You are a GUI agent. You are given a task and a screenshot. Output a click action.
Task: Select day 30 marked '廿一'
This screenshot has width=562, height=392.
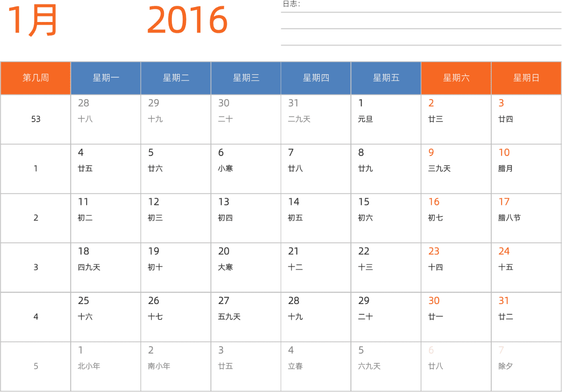tap(456, 317)
